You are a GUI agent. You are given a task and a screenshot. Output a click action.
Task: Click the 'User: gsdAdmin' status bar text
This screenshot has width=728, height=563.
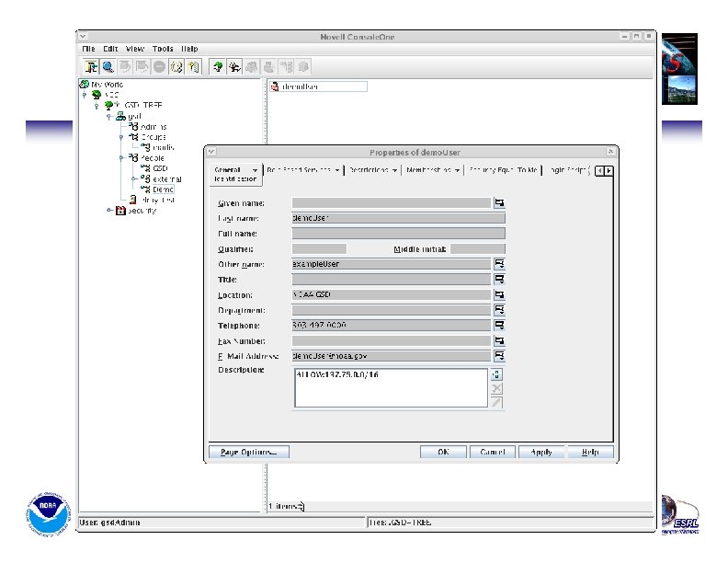[x=109, y=523]
